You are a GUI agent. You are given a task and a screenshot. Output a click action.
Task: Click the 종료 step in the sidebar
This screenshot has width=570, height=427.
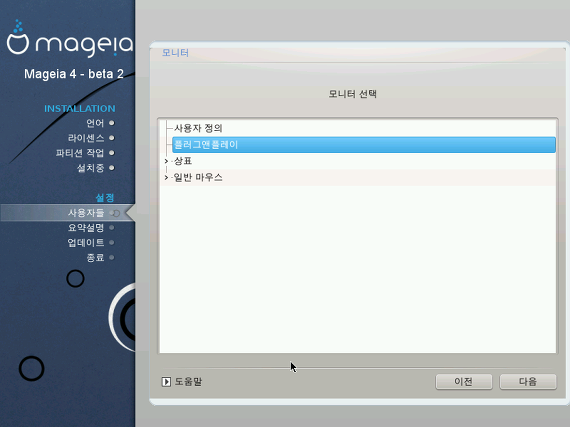click(x=95, y=257)
